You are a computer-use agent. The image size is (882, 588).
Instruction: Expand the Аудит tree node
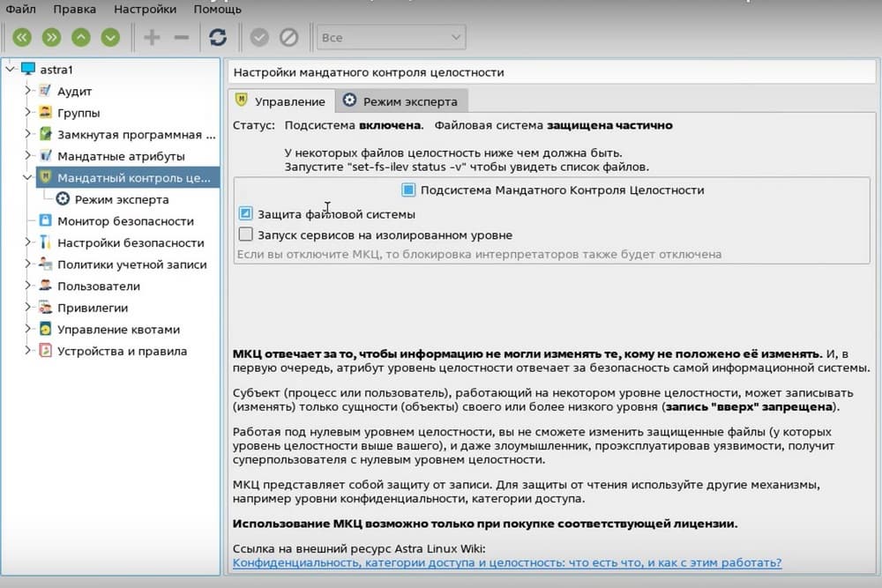[27, 90]
